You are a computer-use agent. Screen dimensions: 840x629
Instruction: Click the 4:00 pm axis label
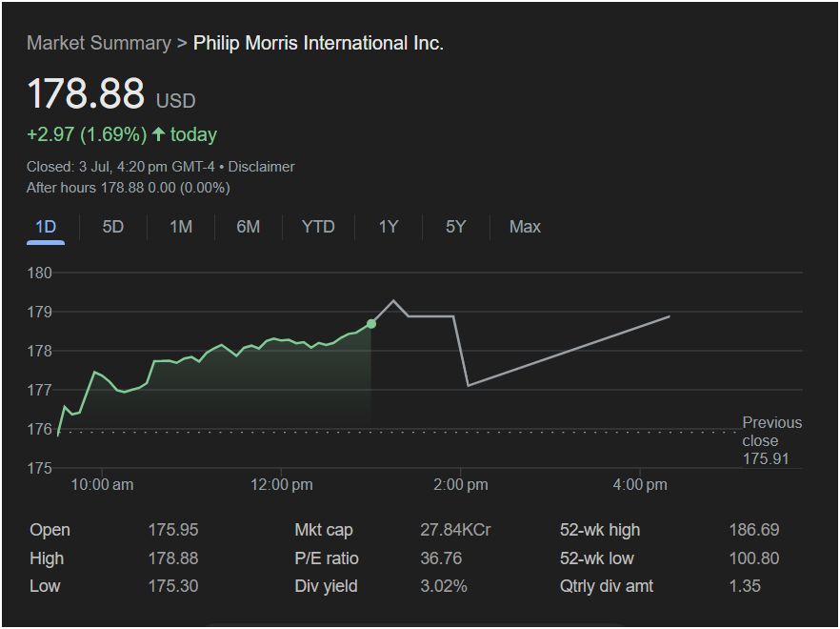click(x=640, y=485)
